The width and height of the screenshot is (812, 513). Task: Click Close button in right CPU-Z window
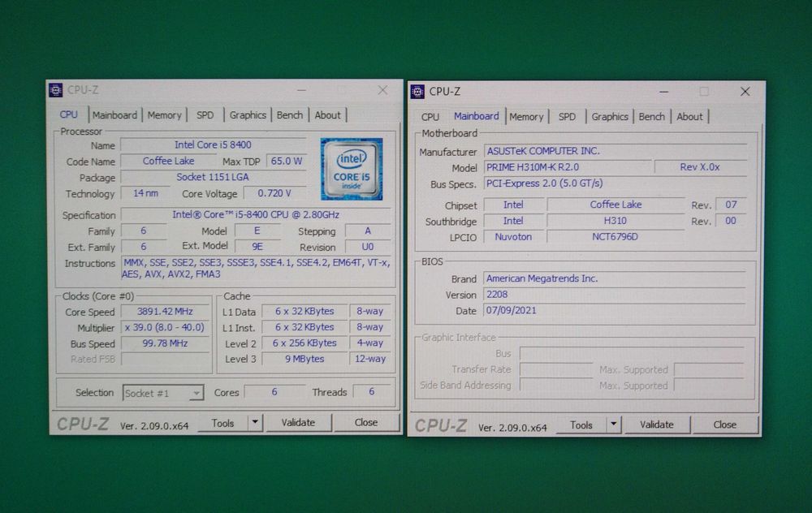[725, 425]
